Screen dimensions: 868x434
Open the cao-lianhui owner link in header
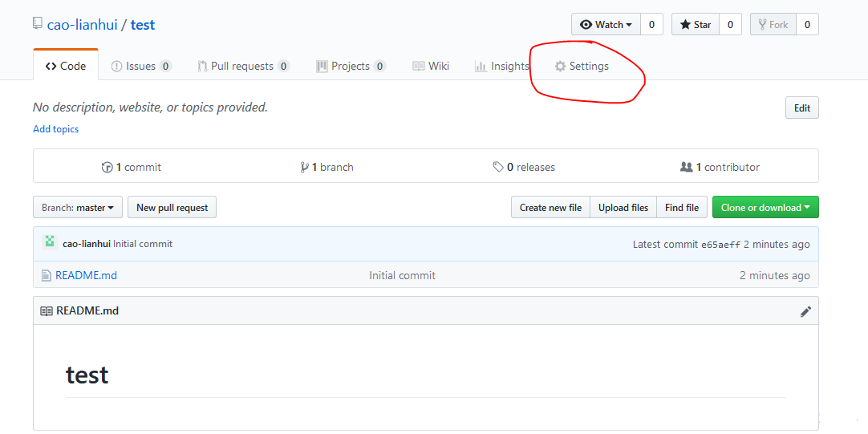click(x=83, y=25)
